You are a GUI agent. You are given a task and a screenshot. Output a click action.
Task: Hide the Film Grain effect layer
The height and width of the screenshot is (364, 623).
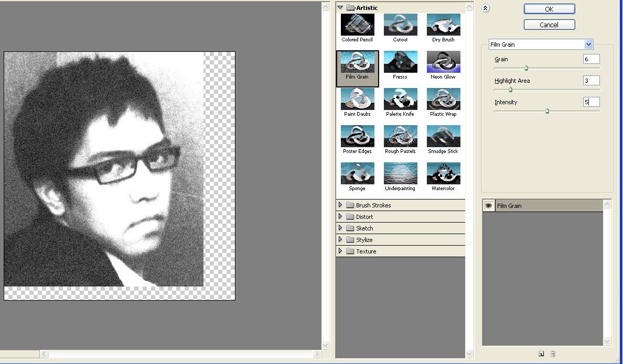[489, 206]
